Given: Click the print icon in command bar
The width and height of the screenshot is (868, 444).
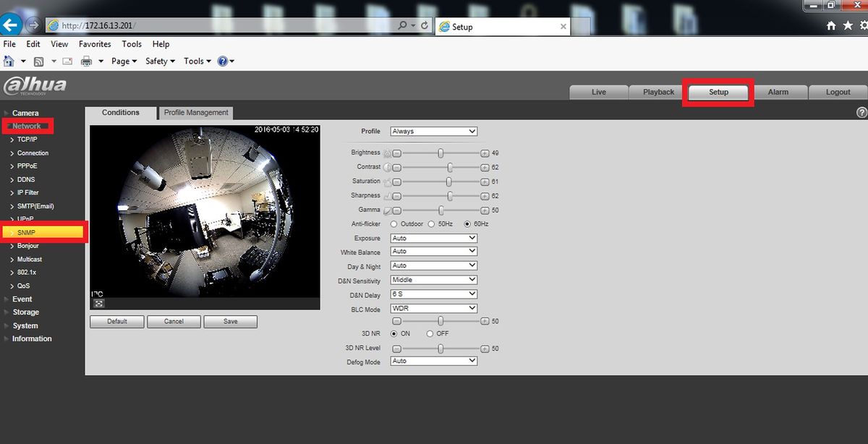Looking at the screenshot, I should [x=86, y=61].
